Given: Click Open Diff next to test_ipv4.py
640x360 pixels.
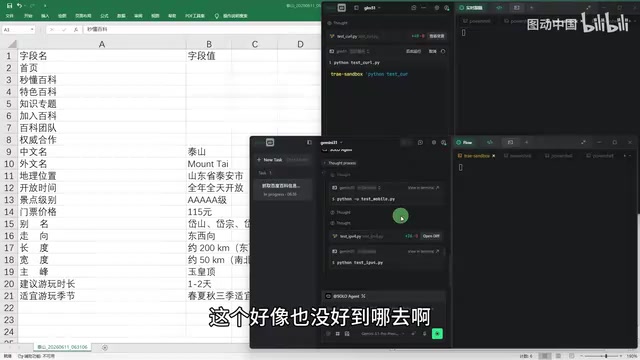Looking at the screenshot, I should click(x=431, y=236).
